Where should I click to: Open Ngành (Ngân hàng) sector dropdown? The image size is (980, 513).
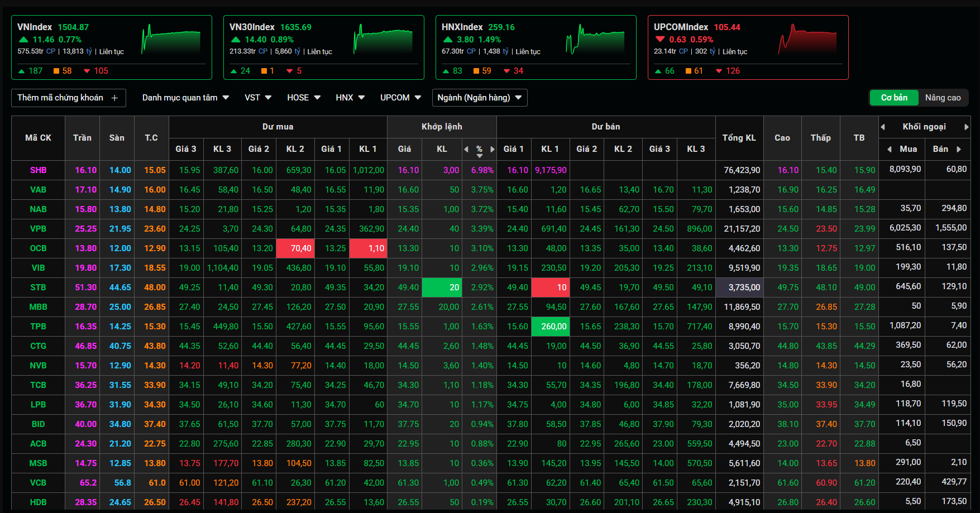[480, 98]
